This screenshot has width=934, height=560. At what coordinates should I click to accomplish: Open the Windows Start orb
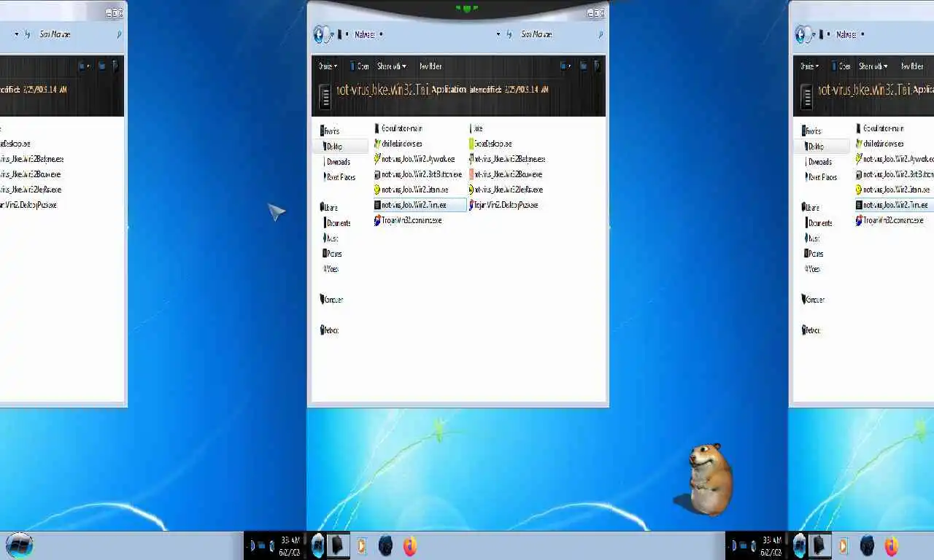pyautogui.click(x=19, y=545)
